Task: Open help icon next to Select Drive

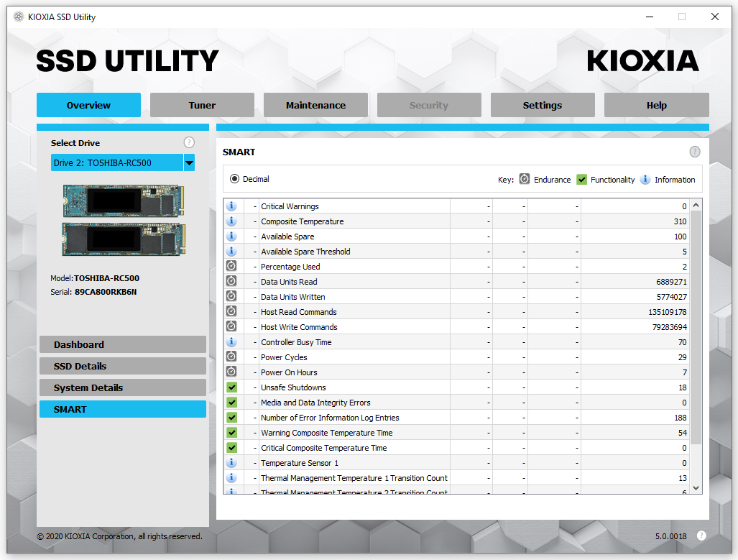Action: (189, 142)
